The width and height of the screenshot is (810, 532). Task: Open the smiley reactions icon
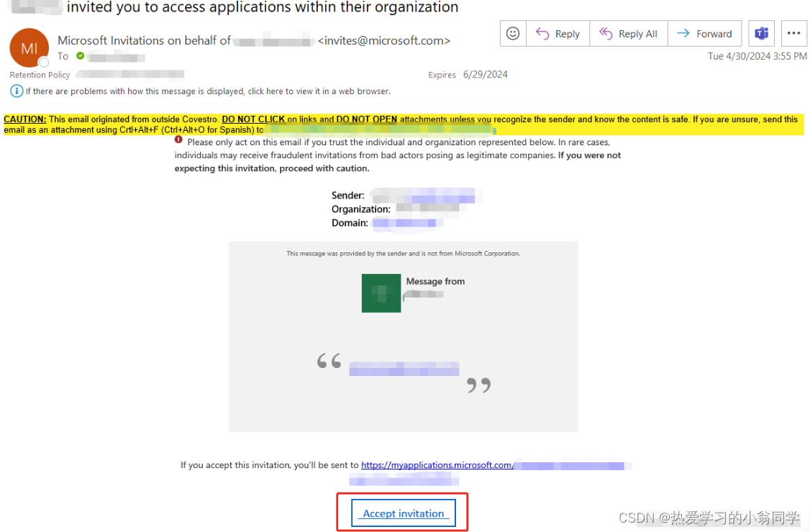click(x=512, y=33)
